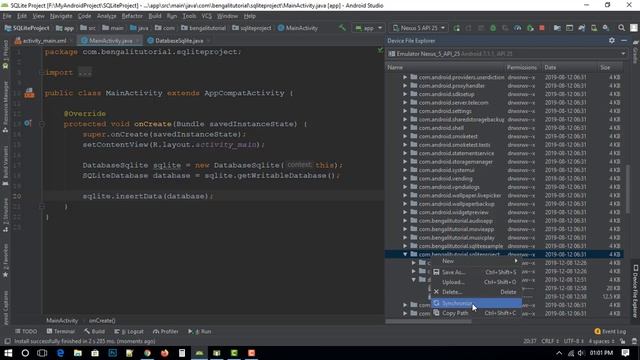Collapse the com.bengalitutorial.sqliteproject folder
Screen dimensions: 640x360
405,254
